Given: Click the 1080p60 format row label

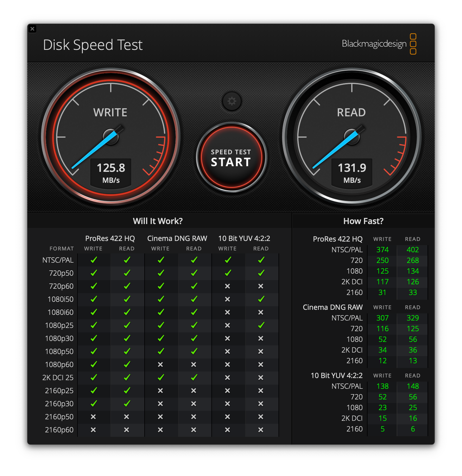Looking at the screenshot, I should pos(59,365).
